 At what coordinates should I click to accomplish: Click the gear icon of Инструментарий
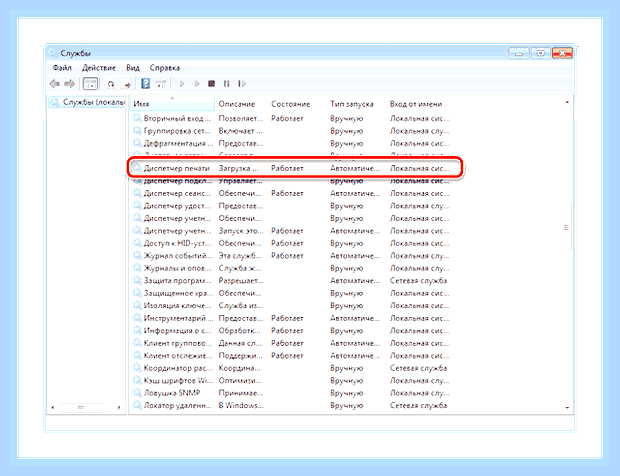click(137, 318)
